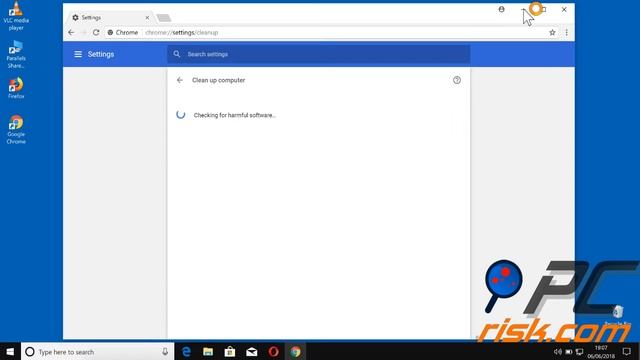Click Chrome's browser back arrow
Image resolution: width=640 pixels, height=360 pixels.
pyautogui.click(x=71, y=32)
